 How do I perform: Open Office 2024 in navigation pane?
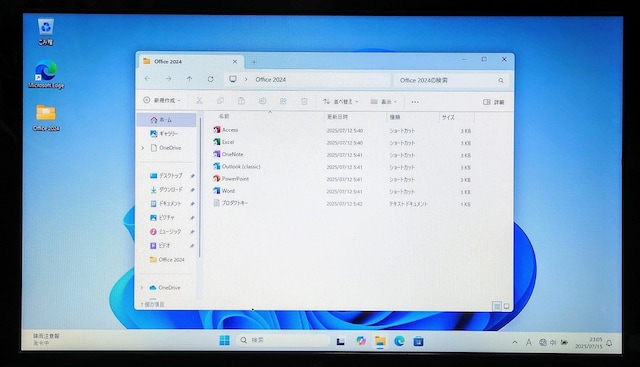(167, 260)
